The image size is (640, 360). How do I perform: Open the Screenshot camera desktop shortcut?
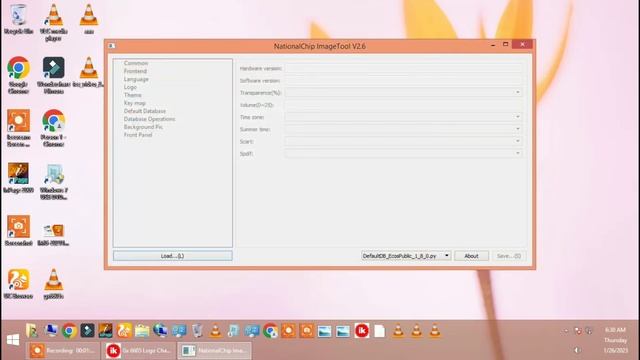(18, 231)
